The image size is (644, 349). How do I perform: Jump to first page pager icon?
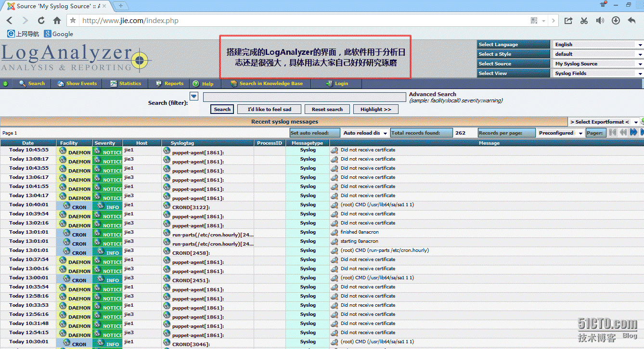pos(613,132)
